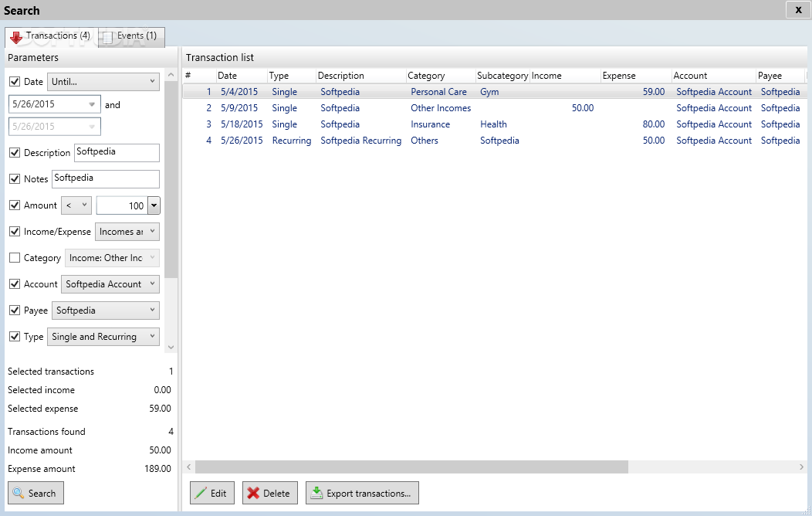
Task: Click the red X icon on Delete
Action: tap(253, 493)
